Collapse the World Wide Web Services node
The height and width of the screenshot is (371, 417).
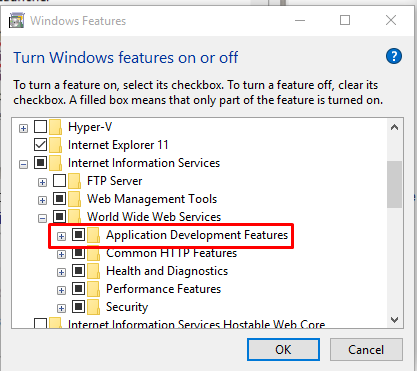(x=42, y=218)
